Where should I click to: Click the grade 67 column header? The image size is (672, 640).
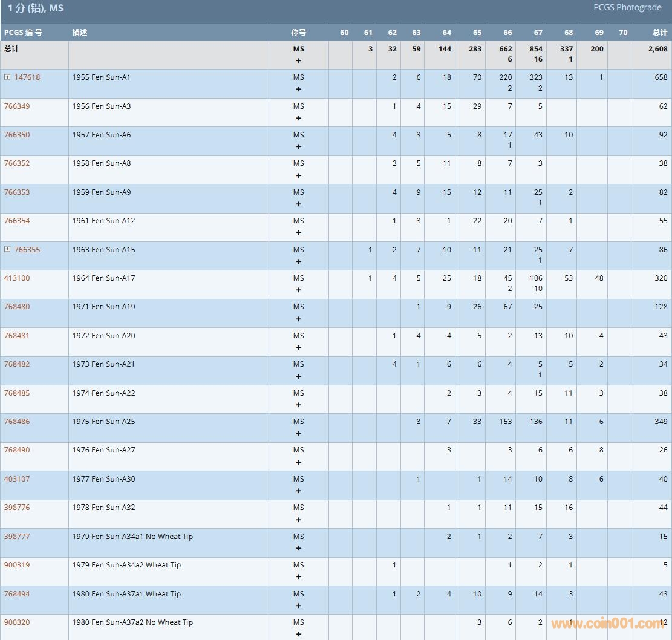538,33
